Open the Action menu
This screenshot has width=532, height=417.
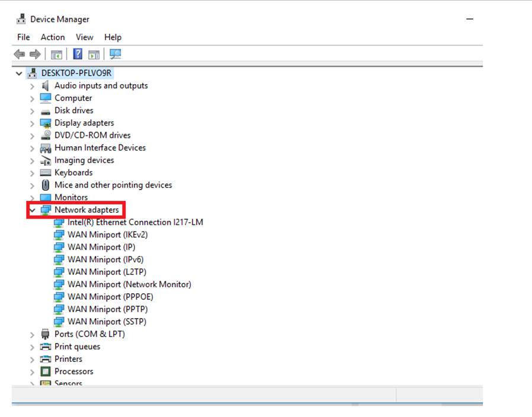coord(53,37)
